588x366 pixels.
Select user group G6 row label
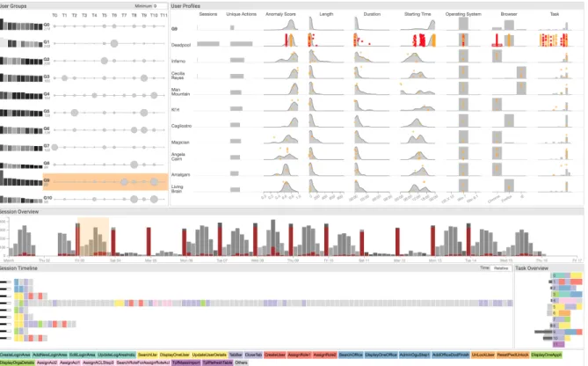pyautogui.click(x=47, y=128)
